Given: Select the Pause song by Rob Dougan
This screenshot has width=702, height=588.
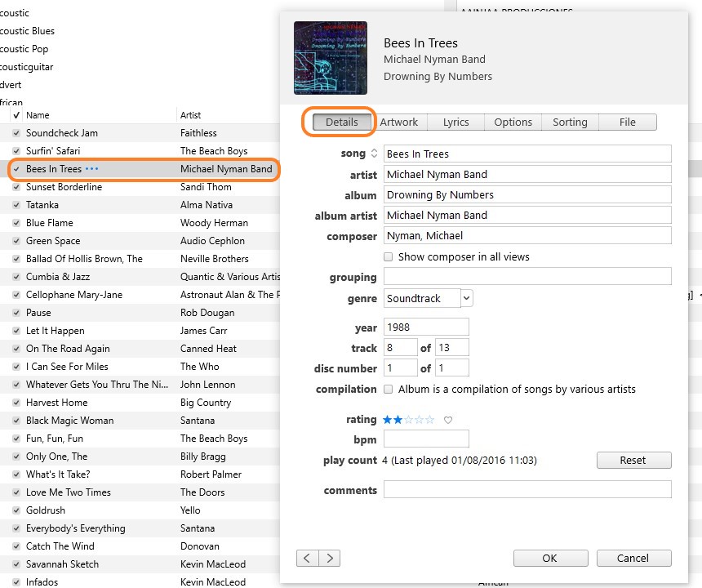Looking at the screenshot, I should 140,313.
